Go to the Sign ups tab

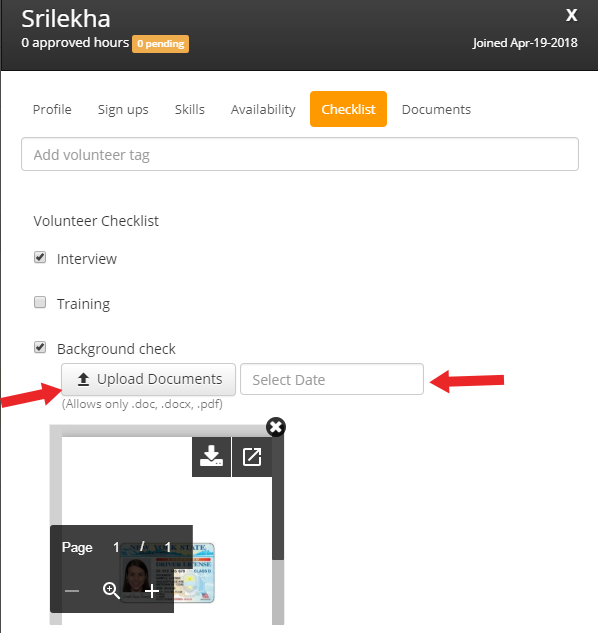tap(123, 109)
